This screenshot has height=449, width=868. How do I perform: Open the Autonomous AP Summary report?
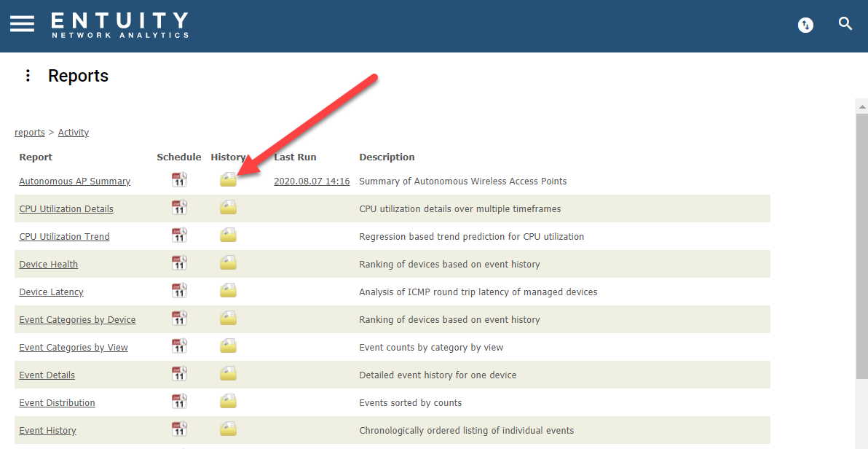click(x=75, y=181)
